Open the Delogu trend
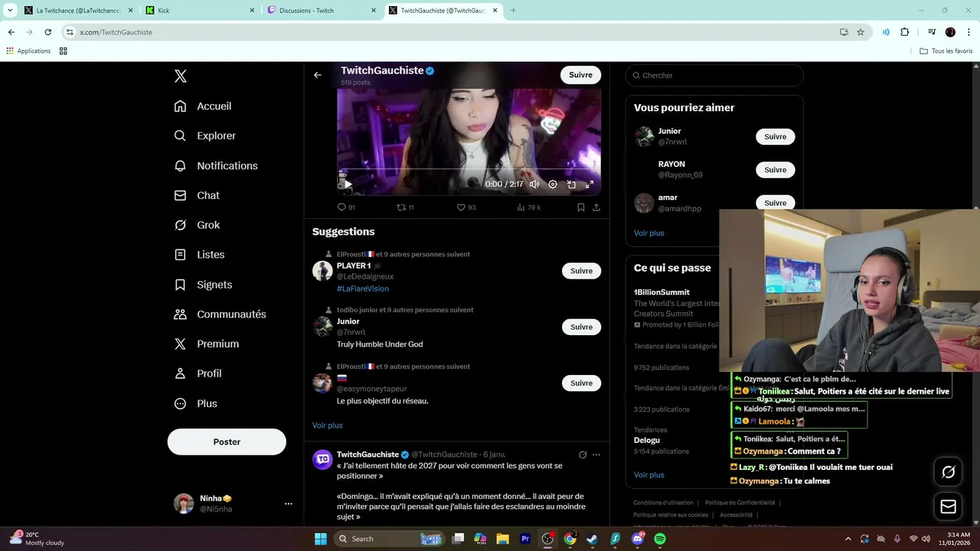The image size is (980, 551). click(x=647, y=440)
